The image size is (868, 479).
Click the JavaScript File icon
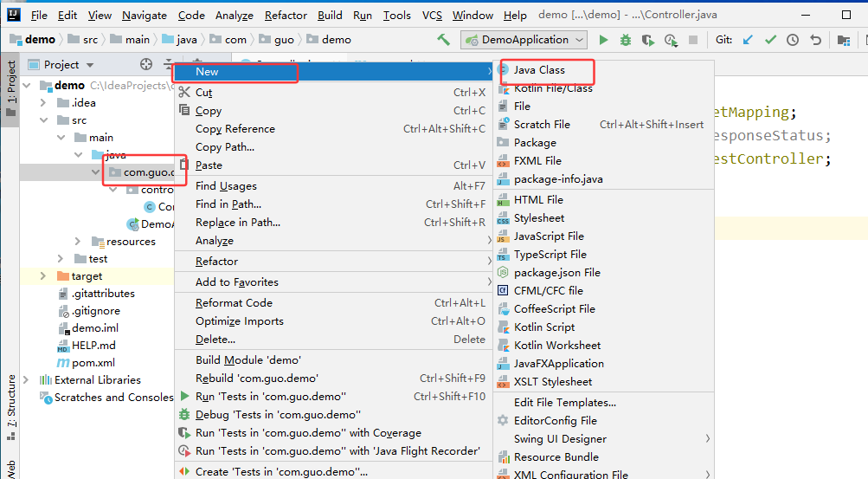(x=503, y=236)
